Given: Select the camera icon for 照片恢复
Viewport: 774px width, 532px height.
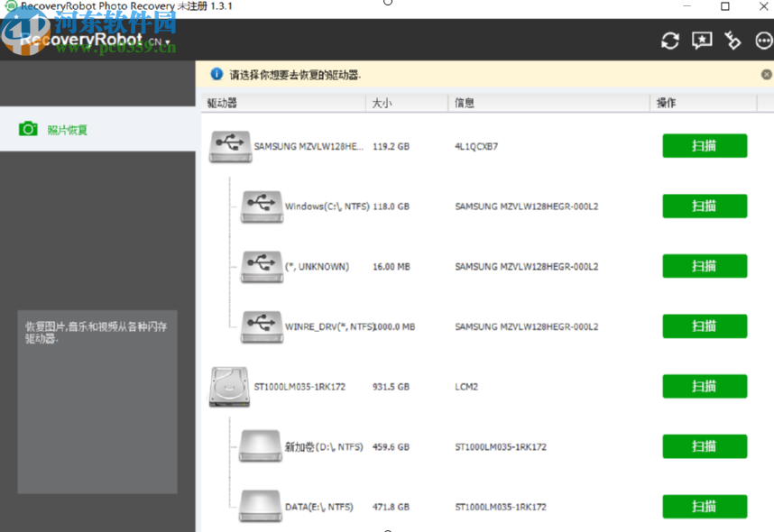Looking at the screenshot, I should point(28,129).
